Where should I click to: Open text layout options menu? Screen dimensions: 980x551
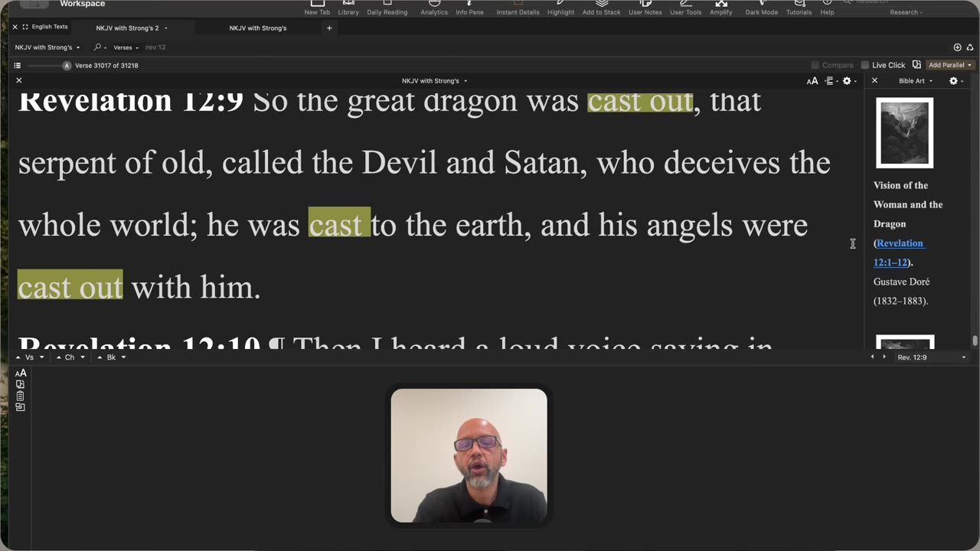(x=831, y=81)
